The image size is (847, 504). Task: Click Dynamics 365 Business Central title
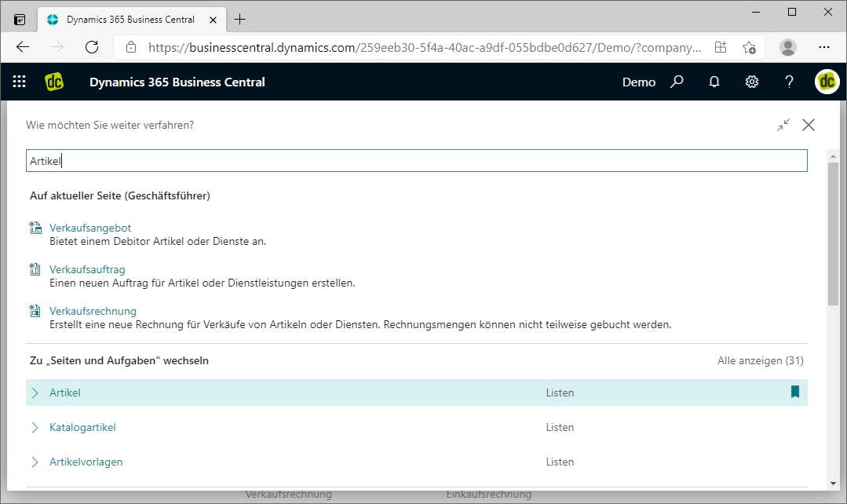coord(177,82)
